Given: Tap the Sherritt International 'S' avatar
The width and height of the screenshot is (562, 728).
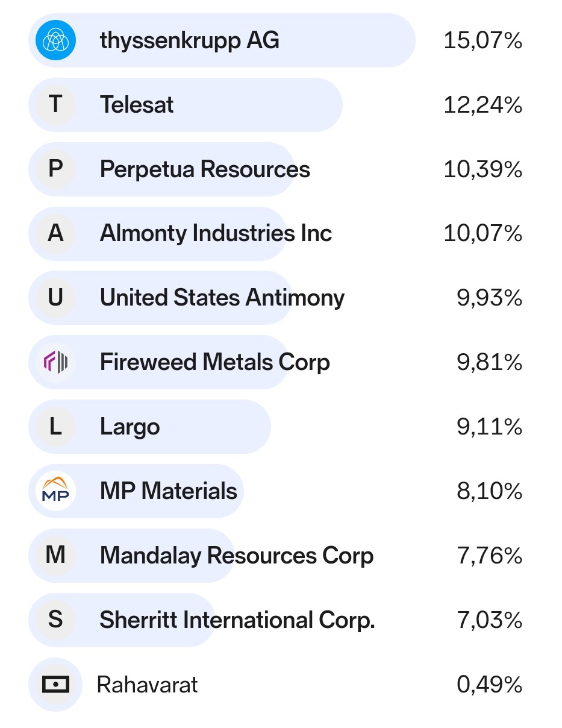Looking at the screenshot, I should pos(55,620).
